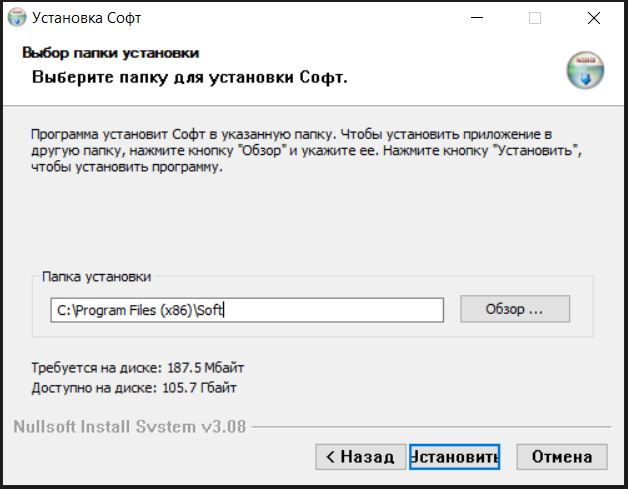
Task: Go back with the Назад button
Action: (360, 457)
